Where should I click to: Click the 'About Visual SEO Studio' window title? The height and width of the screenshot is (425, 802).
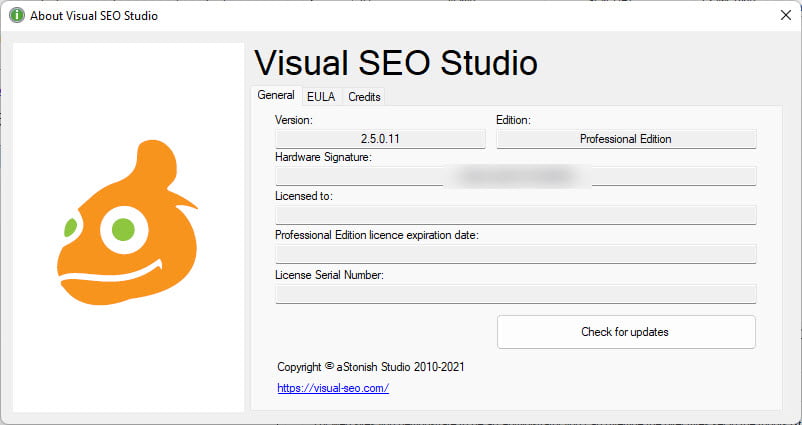coord(94,16)
